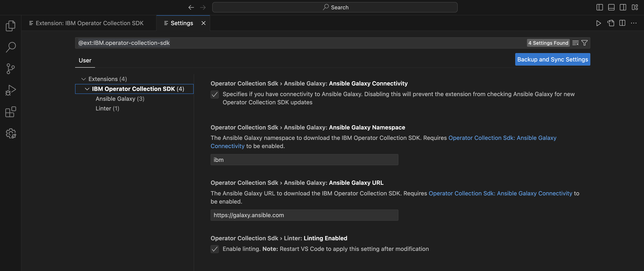
Task: Open the Explorer view in activity bar
Action: coord(10,26)
